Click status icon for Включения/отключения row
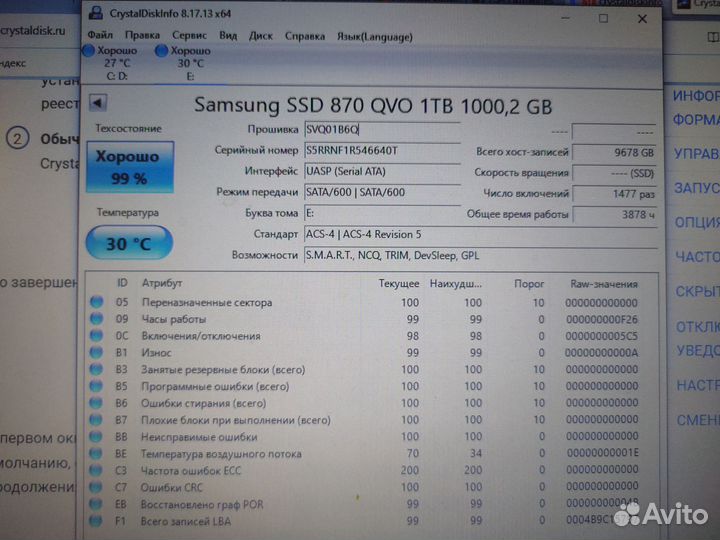 tap(96, 335)
